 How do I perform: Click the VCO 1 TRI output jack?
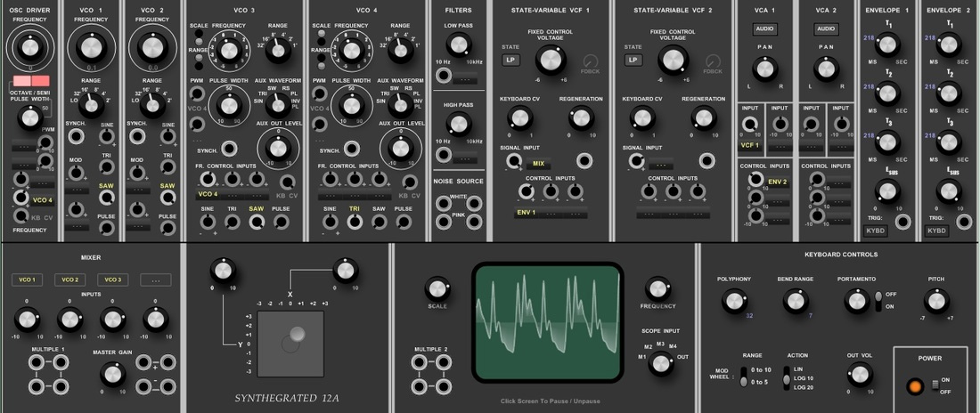(x=107, y=166)
